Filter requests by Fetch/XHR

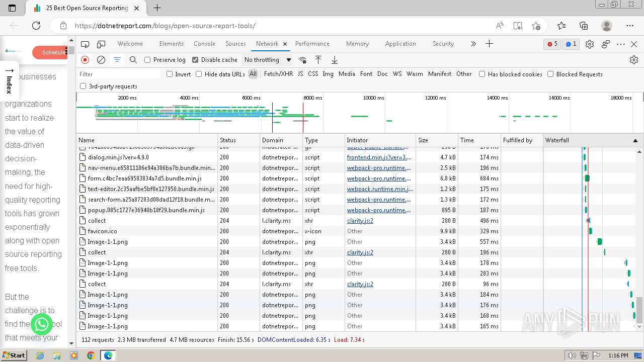coord(278,74)
